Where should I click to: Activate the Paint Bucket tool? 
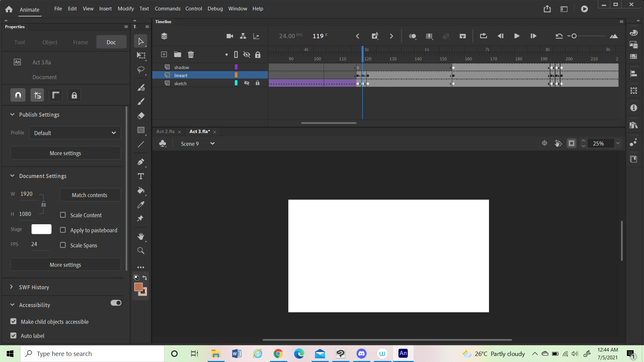point(141,191)
